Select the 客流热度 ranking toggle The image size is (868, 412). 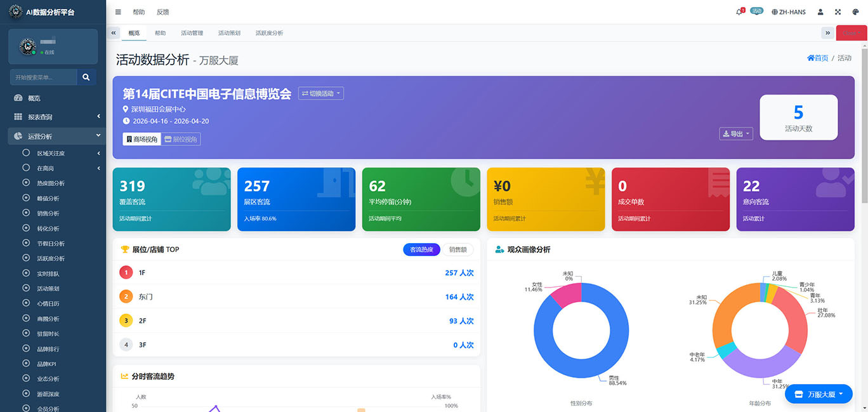tap(421, 249)
